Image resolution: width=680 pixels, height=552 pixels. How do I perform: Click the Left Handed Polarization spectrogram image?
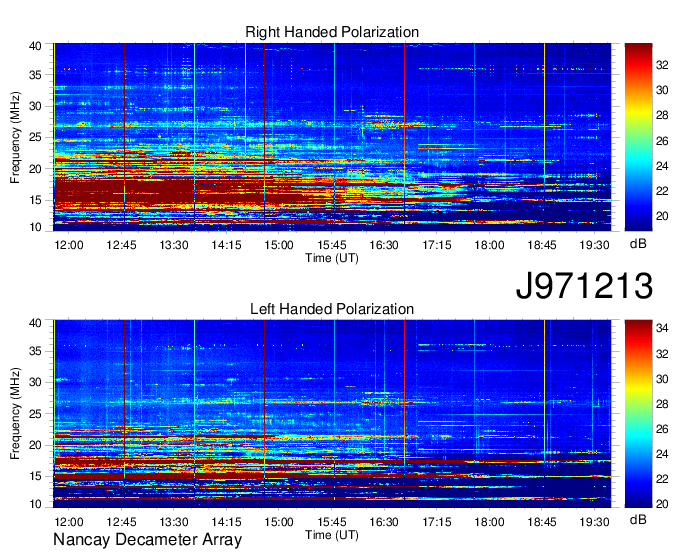[x=332, y=414]
